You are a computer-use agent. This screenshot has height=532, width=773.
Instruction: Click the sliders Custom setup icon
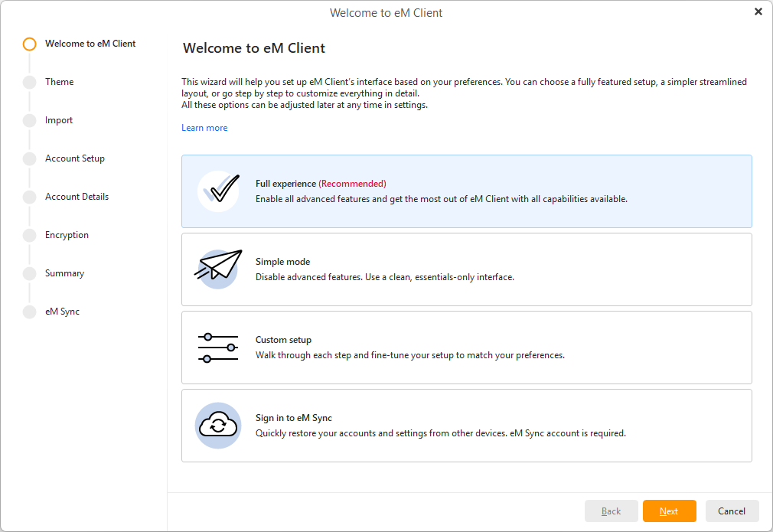218,348
